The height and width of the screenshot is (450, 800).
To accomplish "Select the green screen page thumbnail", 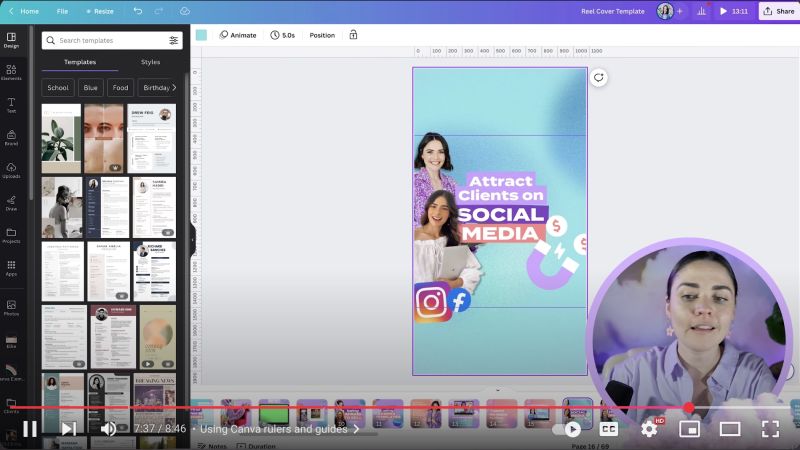I will [274, 414].
